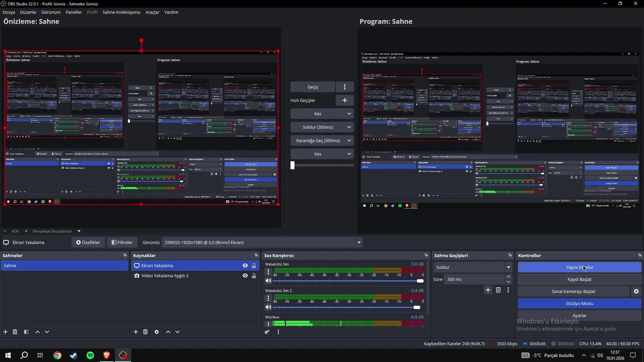Zoom out the preview with minus icon

coord(5,231)
